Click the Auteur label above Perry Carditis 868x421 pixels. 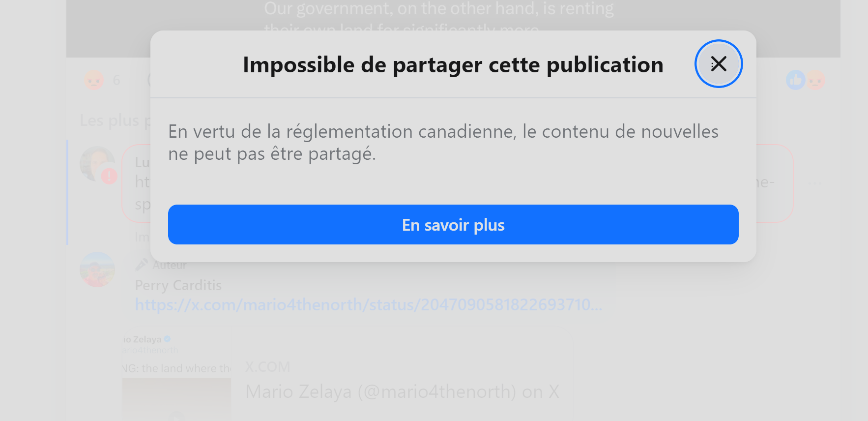coord(170,265)
